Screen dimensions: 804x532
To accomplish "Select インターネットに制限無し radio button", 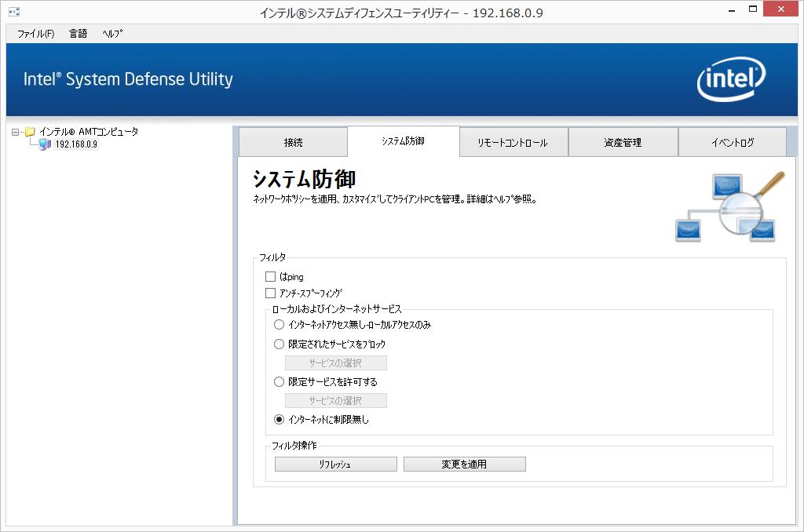I will click(x=279, y=419).
